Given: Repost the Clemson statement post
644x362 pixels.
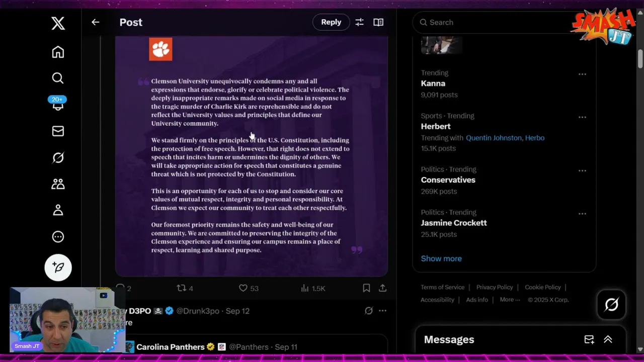Looking at the screenshot, I should 185,288.
